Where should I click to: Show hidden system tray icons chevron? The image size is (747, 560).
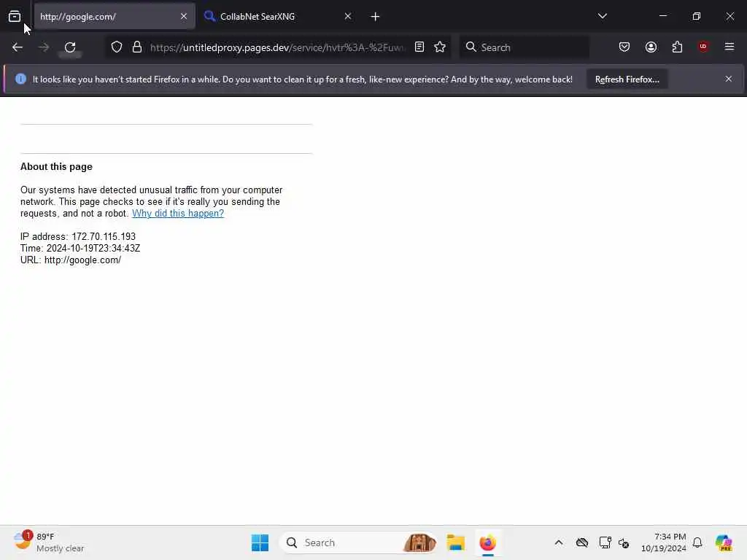[559, 542]
